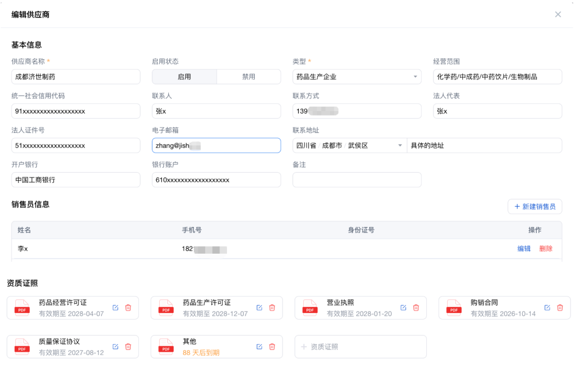
Task: Edit the 药品生产许可证 certificate with pencil icon
Action: pyautogui.click(x=259, y=307)
